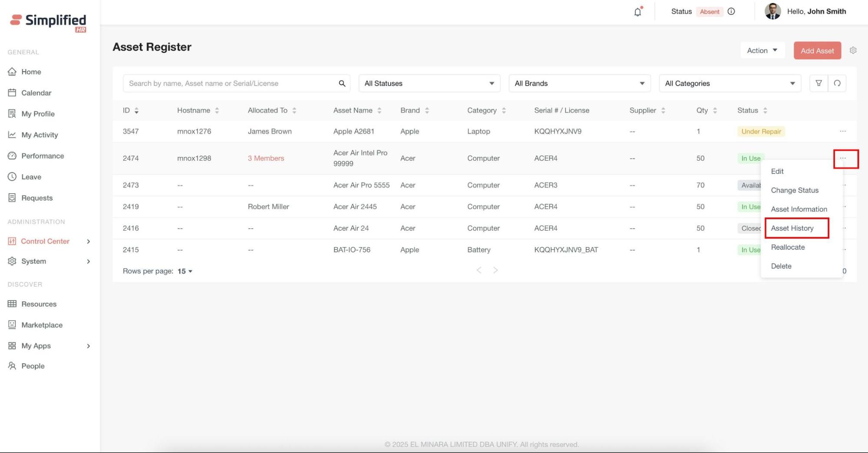Viewport: 868px width, 453px height.
Task: Change rows per page value
Action: click(185, 271)
